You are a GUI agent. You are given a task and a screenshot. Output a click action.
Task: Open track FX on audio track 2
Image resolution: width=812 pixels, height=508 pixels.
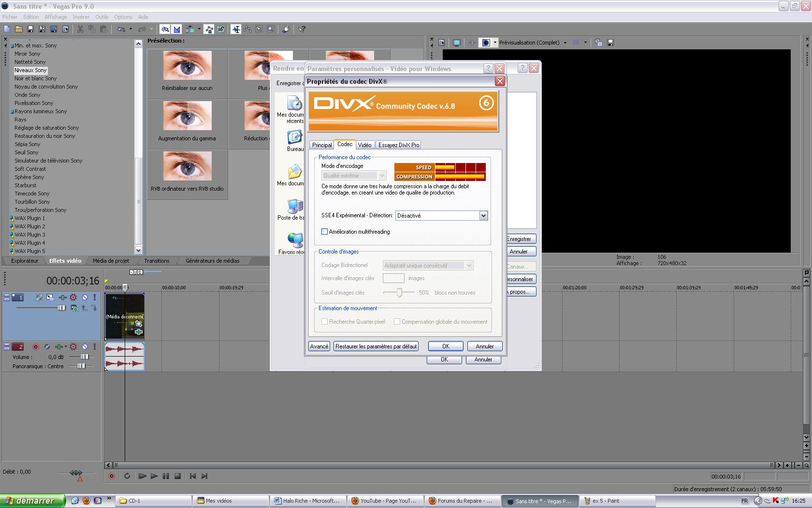[x=73, y=347]
